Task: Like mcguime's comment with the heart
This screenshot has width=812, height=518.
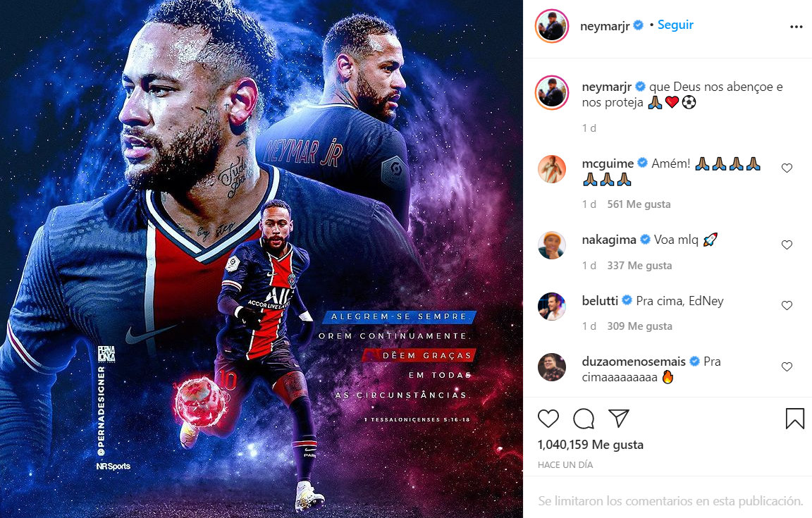Action: click(x=787, y=168)
